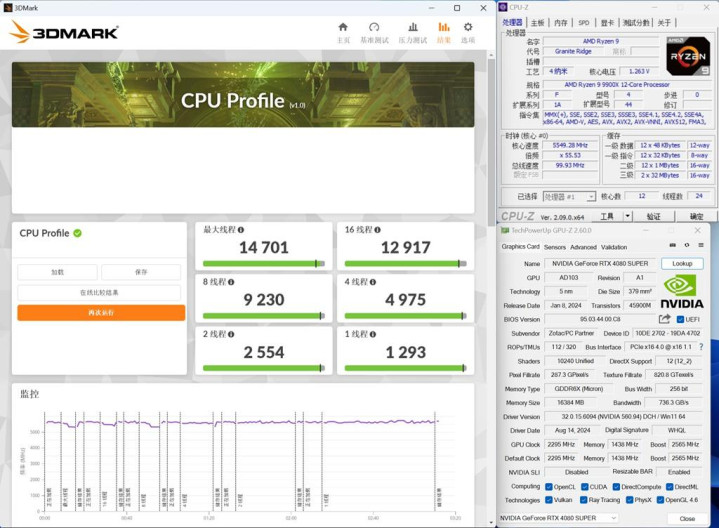Click the 3DMark title bar app icon

coord(7,8)
